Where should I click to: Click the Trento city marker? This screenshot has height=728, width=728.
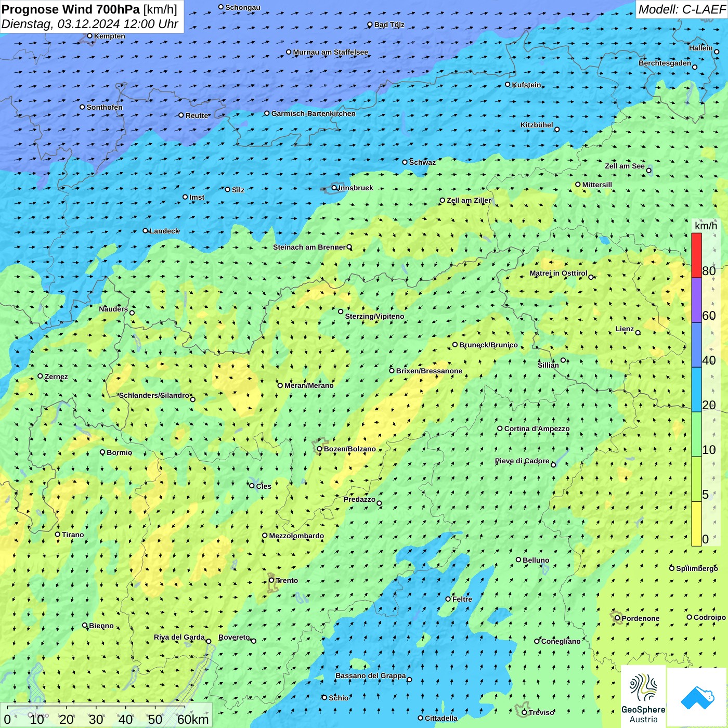tap(271, 580)
